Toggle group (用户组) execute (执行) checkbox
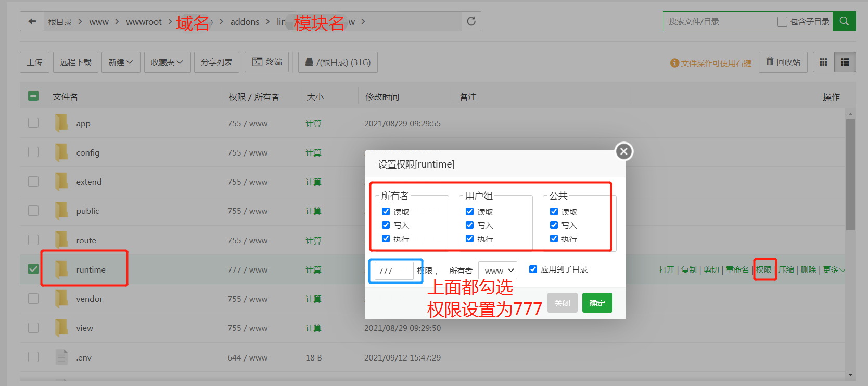The height and width of the screenshot is (386, 868). 469,238
